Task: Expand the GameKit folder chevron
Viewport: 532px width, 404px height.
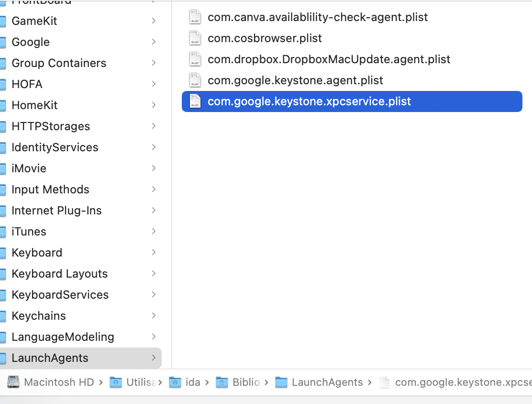Action: pos(154,21)
